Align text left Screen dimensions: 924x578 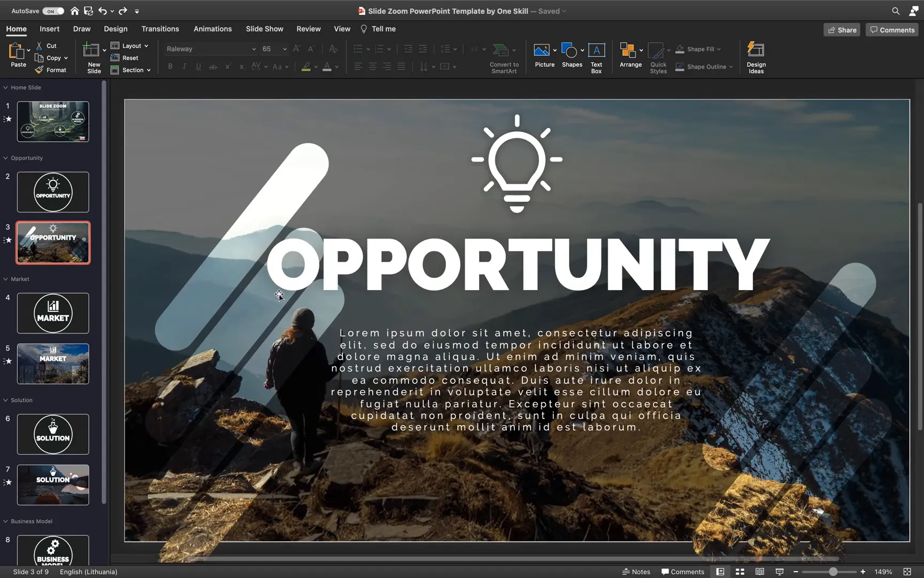tap(358, 66)
